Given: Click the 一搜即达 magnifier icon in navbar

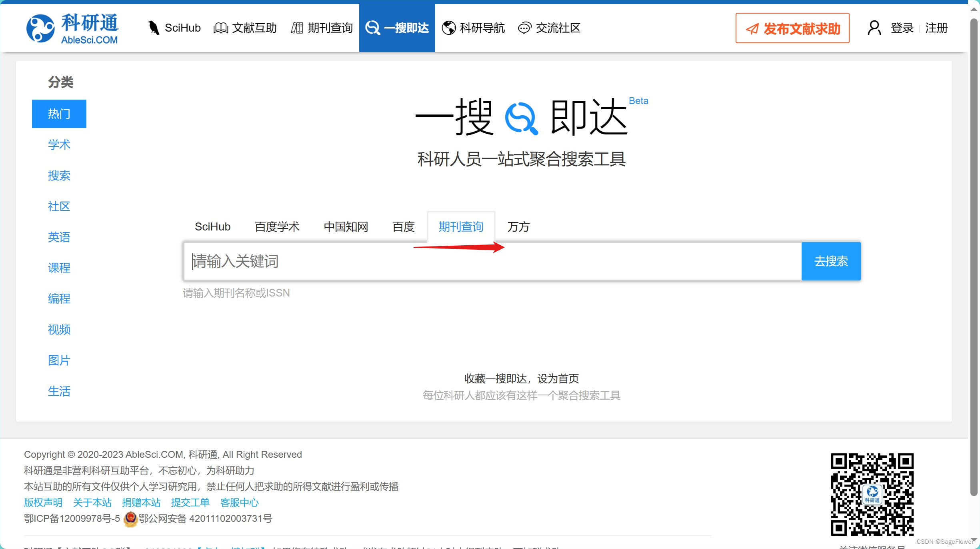Looking at the screenshot, I should 373,28.
